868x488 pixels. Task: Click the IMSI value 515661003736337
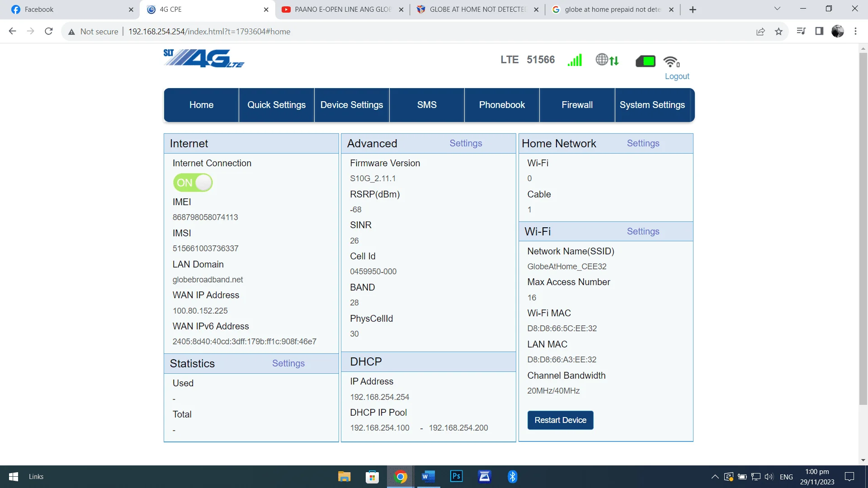(206, 249)
